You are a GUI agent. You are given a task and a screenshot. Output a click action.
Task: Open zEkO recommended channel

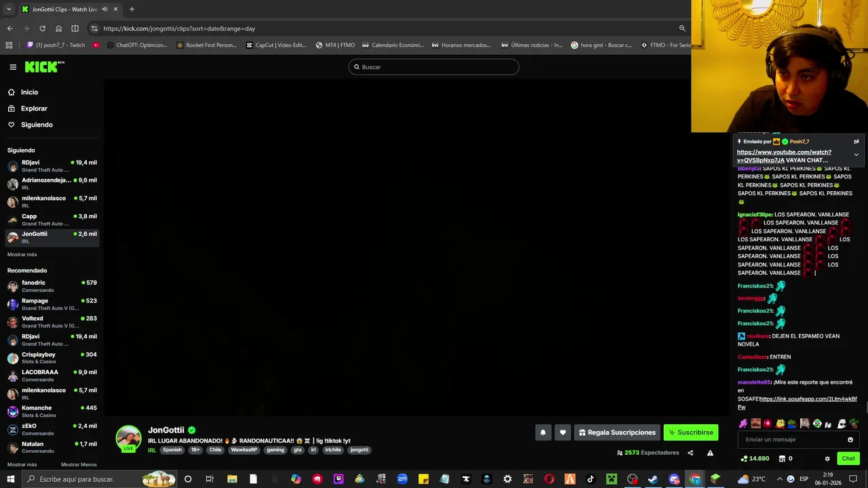pyautogui.click(x=52, y=430)
